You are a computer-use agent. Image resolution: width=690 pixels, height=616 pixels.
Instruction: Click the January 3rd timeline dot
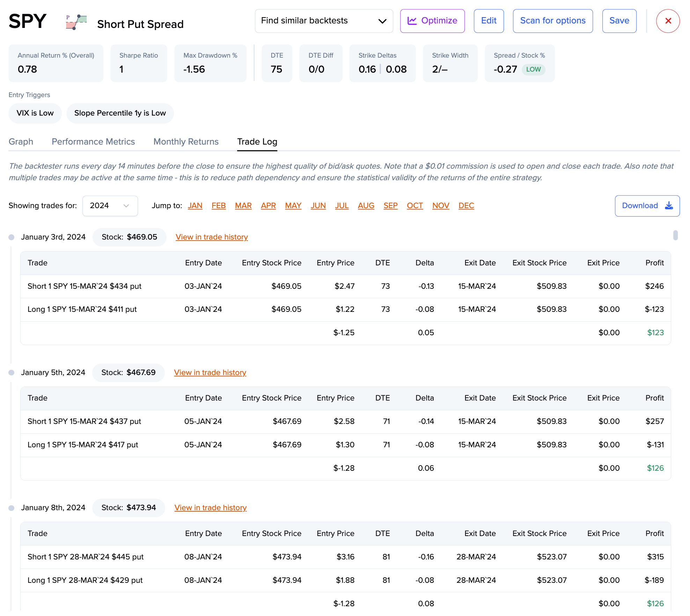tap(12, 237)
